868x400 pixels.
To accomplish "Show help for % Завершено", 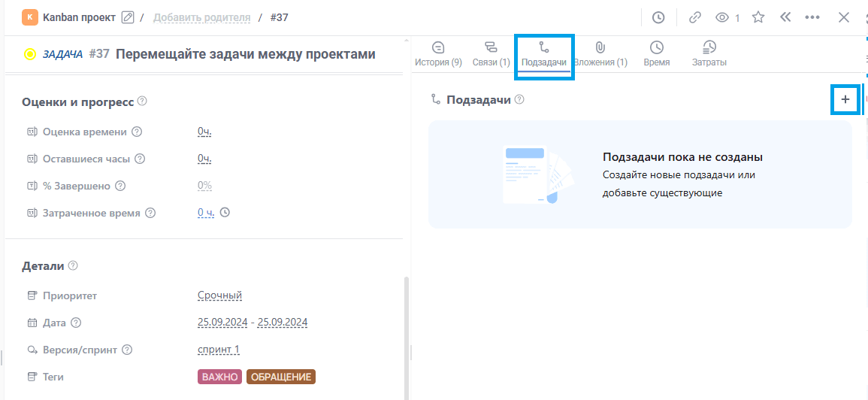I will pos(120,186).
